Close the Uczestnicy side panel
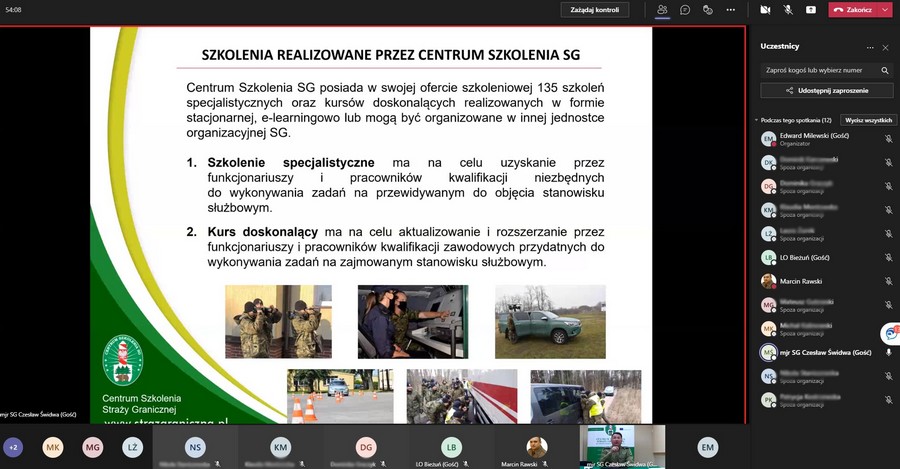 (885, 47)
